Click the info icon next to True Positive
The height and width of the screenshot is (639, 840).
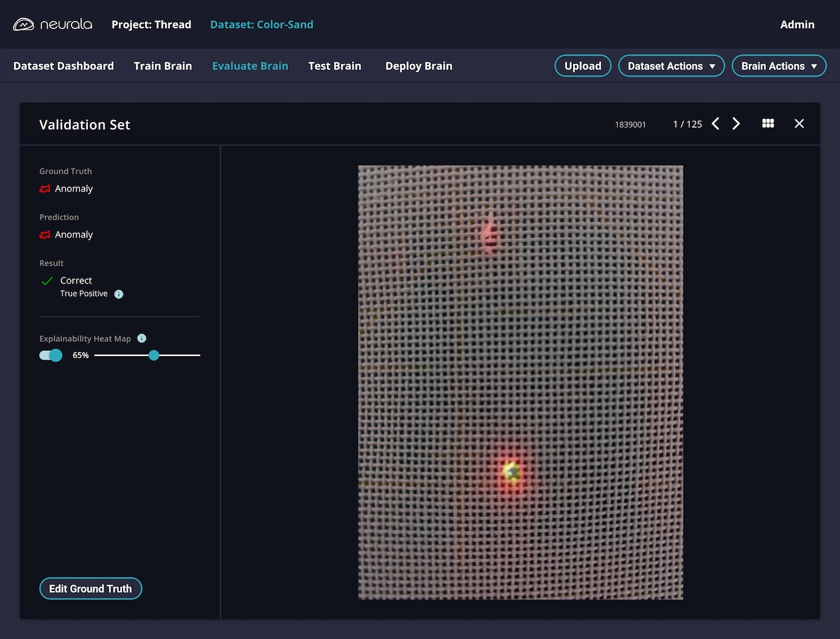click(x=119, y=294)
